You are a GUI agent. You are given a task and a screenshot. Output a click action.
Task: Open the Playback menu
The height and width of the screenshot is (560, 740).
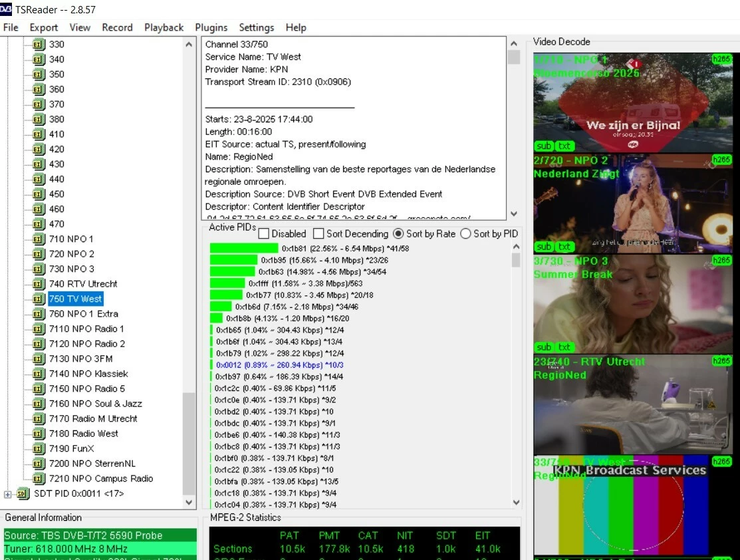(x=164, y=27)
